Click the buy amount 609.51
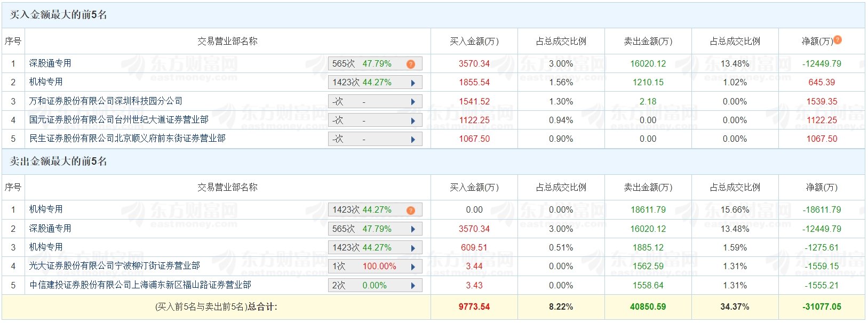This screenshot has height=323, width=868. [474, 248]
